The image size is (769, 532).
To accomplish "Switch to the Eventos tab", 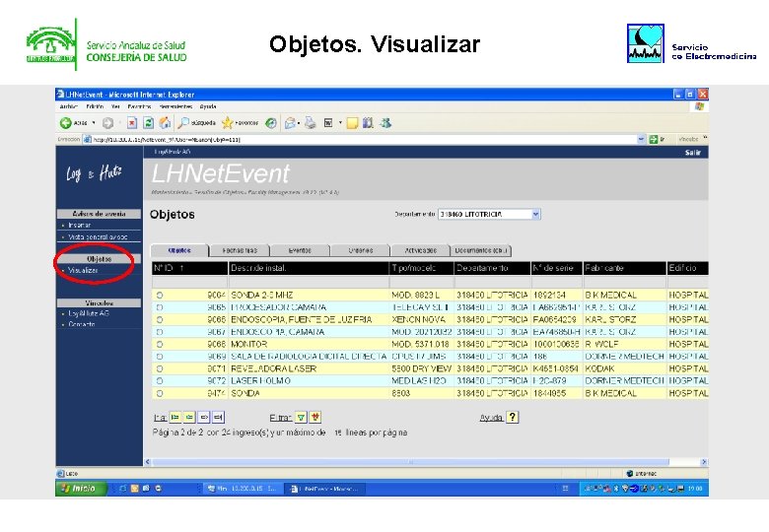I will 300,250.
